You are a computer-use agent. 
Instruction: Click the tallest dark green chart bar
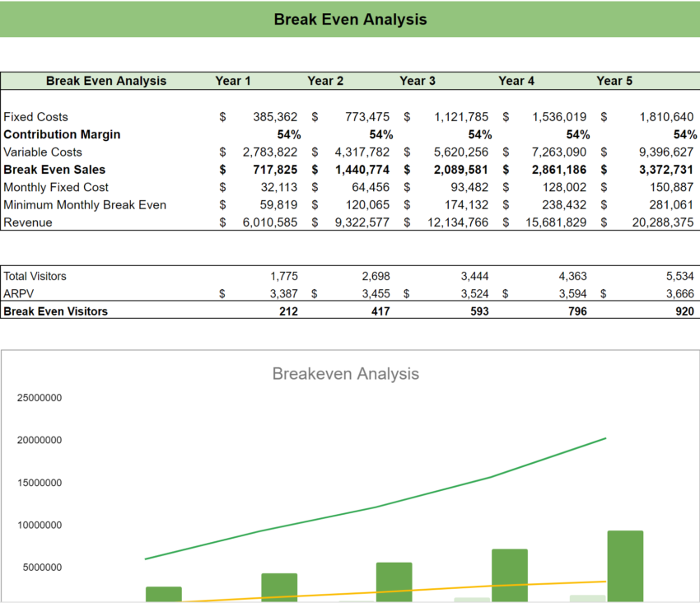[x=625, y=567]
